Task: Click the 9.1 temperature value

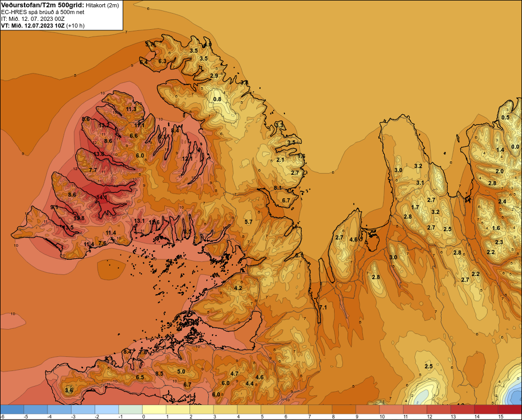Action: [x=54, y=207]
